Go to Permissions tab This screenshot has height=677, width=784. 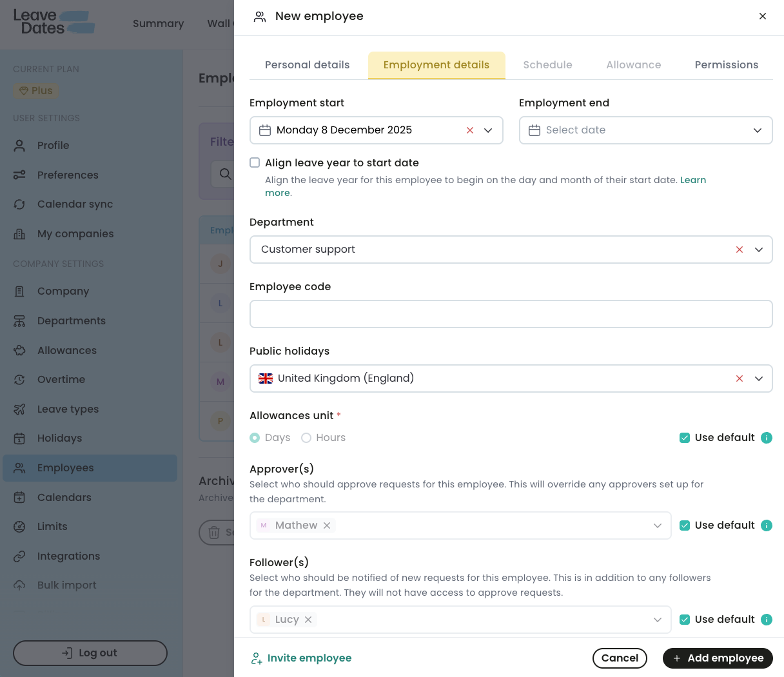point(727,65)
